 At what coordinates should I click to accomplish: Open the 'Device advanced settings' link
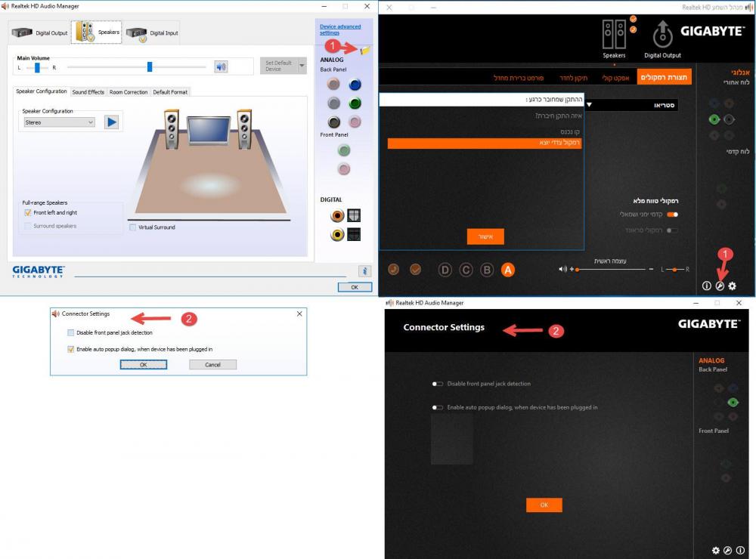(340, 29)
